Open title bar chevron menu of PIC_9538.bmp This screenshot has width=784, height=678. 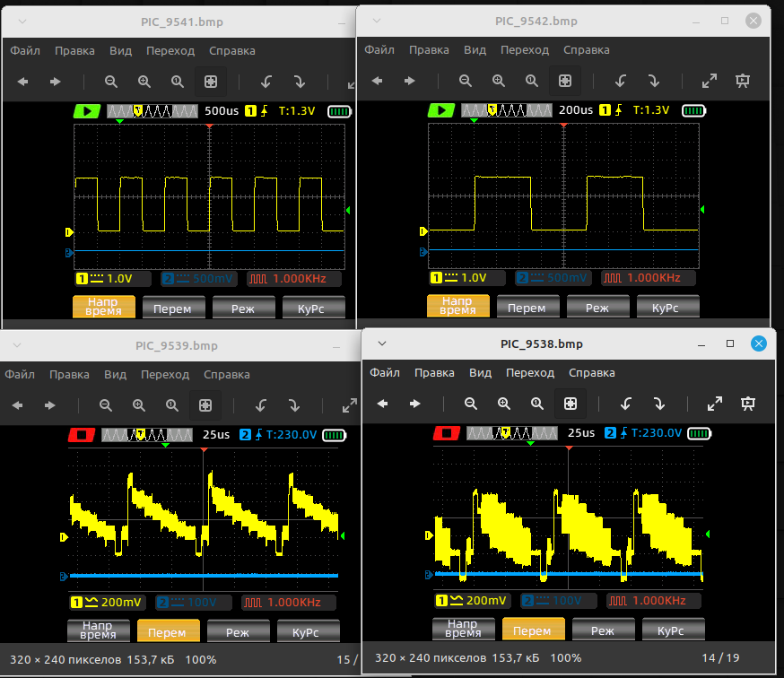tap(382, 343)
